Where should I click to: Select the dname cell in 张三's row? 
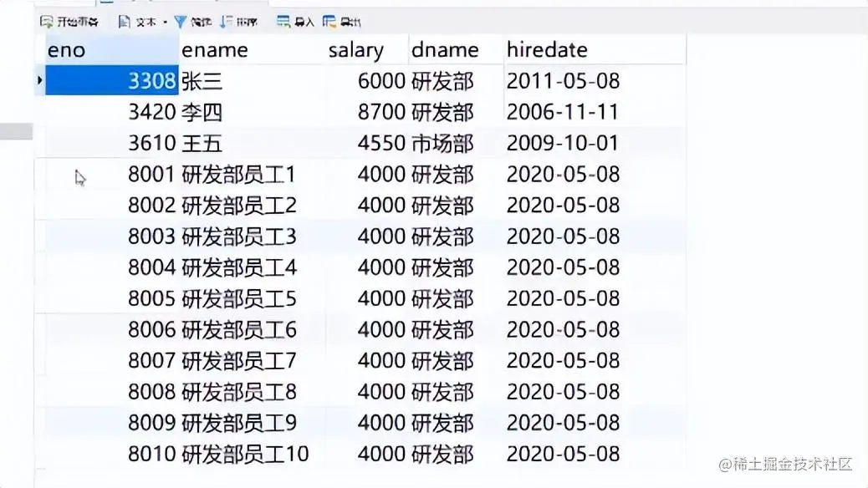tap(457, 81)
